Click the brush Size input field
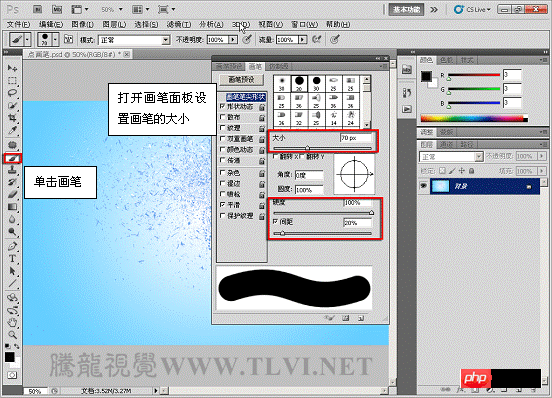552x398 pixels. point(356,138)
